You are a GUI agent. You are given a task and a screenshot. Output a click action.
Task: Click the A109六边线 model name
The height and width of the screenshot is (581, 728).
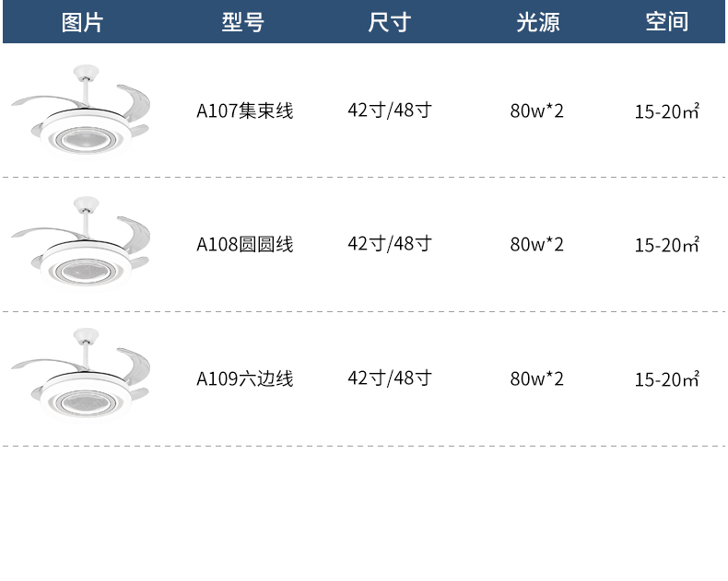click(x=245, y=378)
